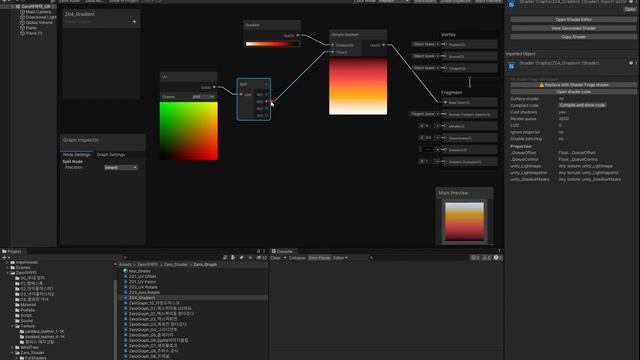
Task: Click the Split node's B output port
Action: click(267, 109)
